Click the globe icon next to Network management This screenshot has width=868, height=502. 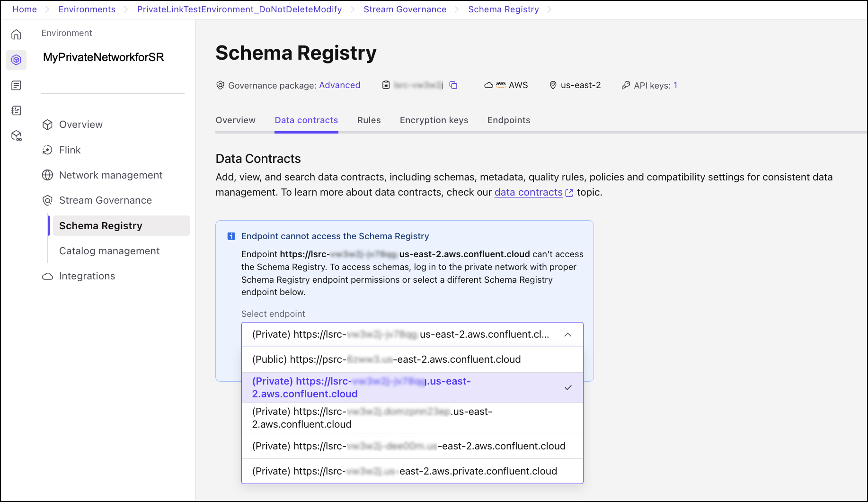(47, 175)
